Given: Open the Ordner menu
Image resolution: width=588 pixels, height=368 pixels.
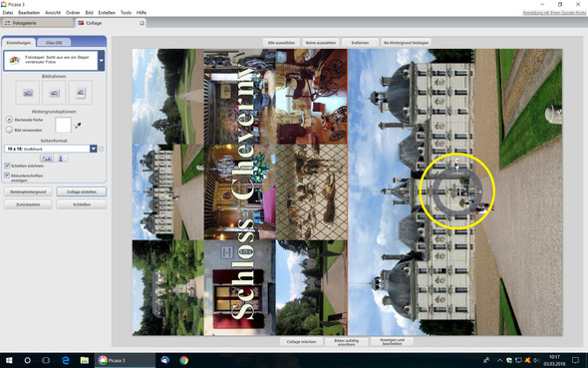Looking at the screenshot, I should point(73,13).
